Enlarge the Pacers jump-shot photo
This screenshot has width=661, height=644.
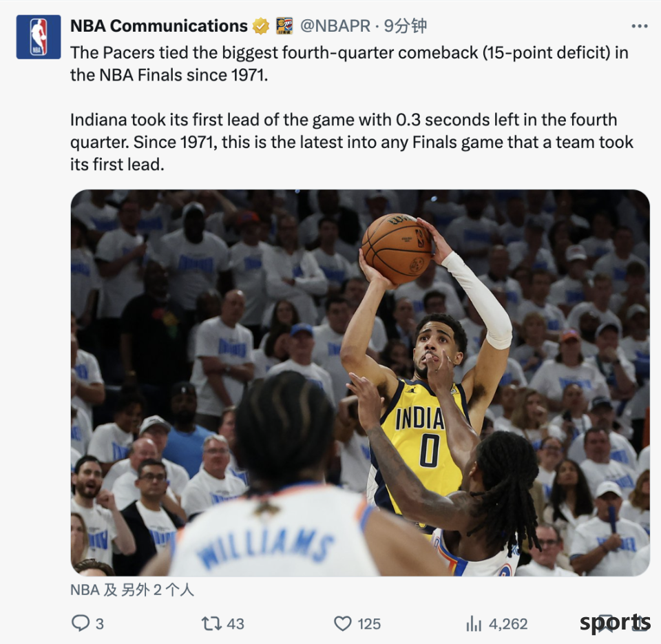tap(360, 383)
